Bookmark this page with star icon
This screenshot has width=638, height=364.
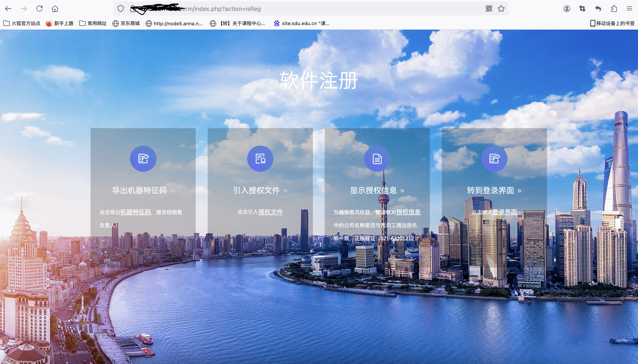coord(501,9)
